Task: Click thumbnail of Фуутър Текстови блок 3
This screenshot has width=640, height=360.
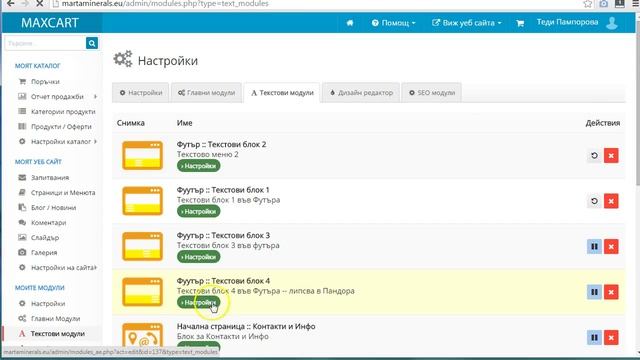Action: tap(142, 247)
